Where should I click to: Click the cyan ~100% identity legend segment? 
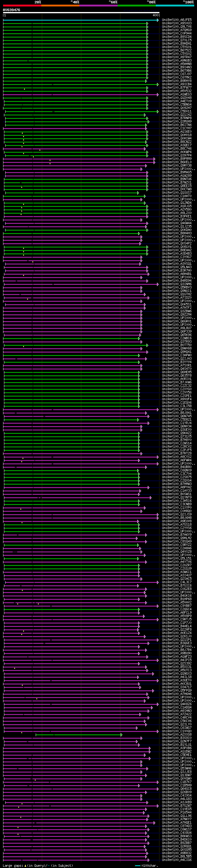(x=175, y=6)
